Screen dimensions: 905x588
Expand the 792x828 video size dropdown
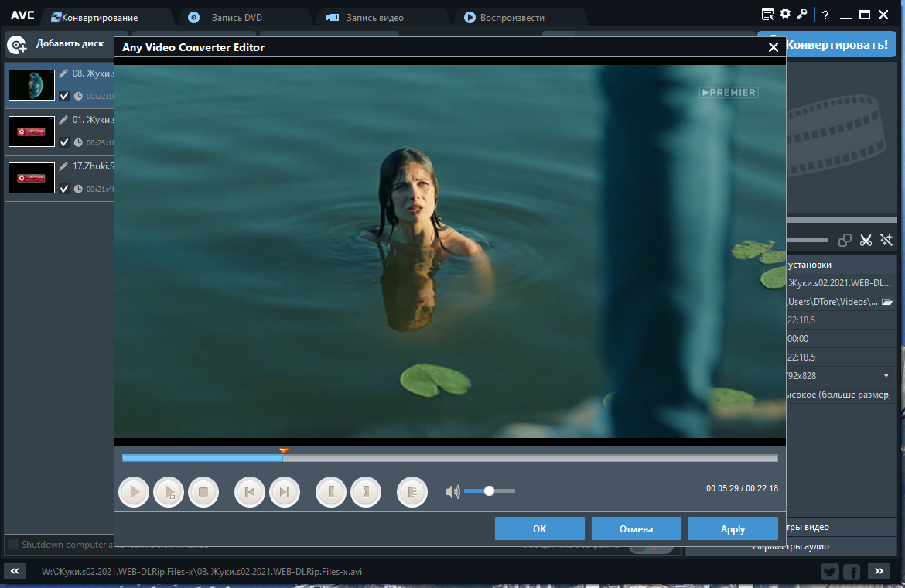886,376
